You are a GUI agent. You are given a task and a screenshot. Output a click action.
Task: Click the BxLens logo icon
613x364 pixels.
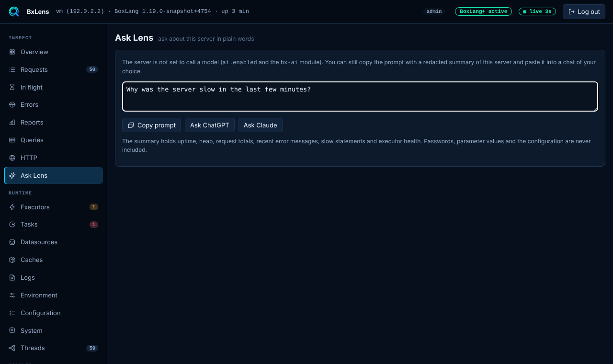(x=14, y=11)
